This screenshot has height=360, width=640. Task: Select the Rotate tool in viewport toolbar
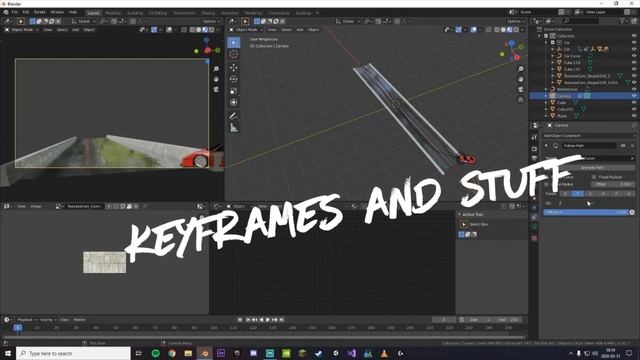tap(234, 79)
